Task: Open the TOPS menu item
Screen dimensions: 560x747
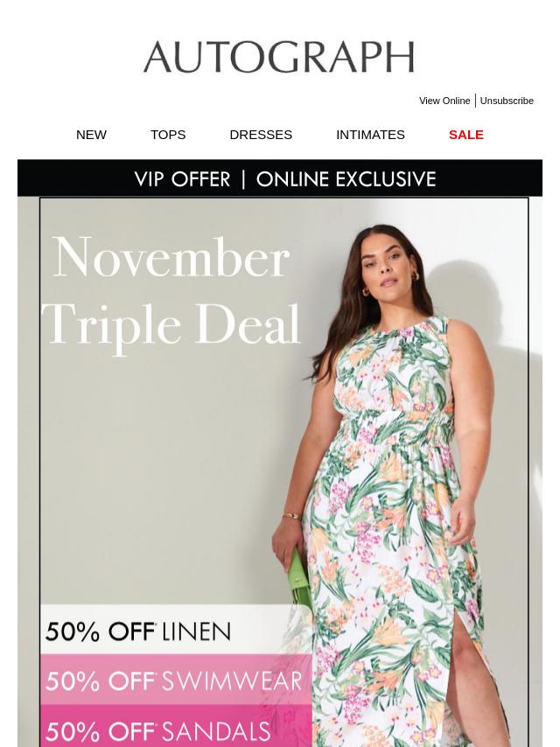Action: click(168, 135)
